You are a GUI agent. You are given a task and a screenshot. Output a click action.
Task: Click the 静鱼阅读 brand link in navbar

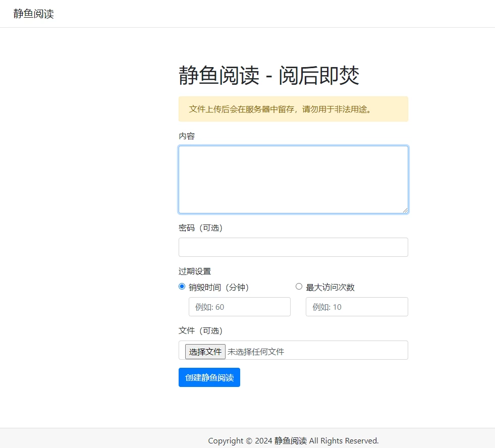(x=33, y=14)
